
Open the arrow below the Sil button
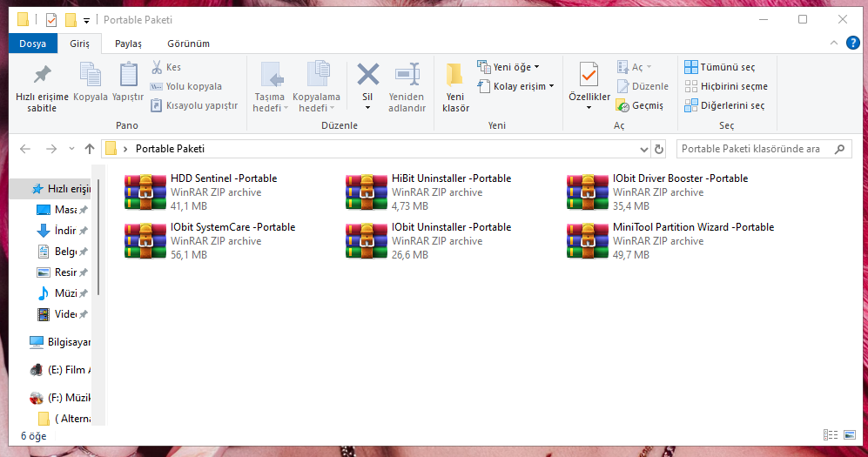pos(367,108)
